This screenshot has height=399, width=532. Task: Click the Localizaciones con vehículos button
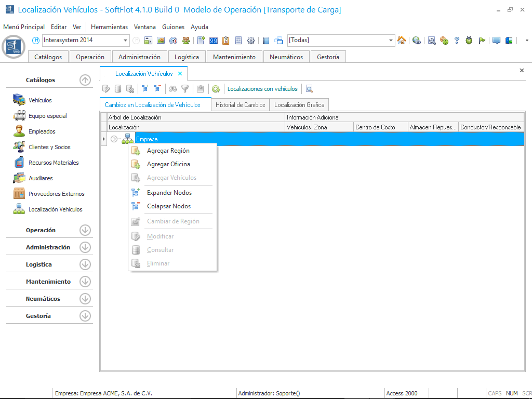click(x=262, y=89)
